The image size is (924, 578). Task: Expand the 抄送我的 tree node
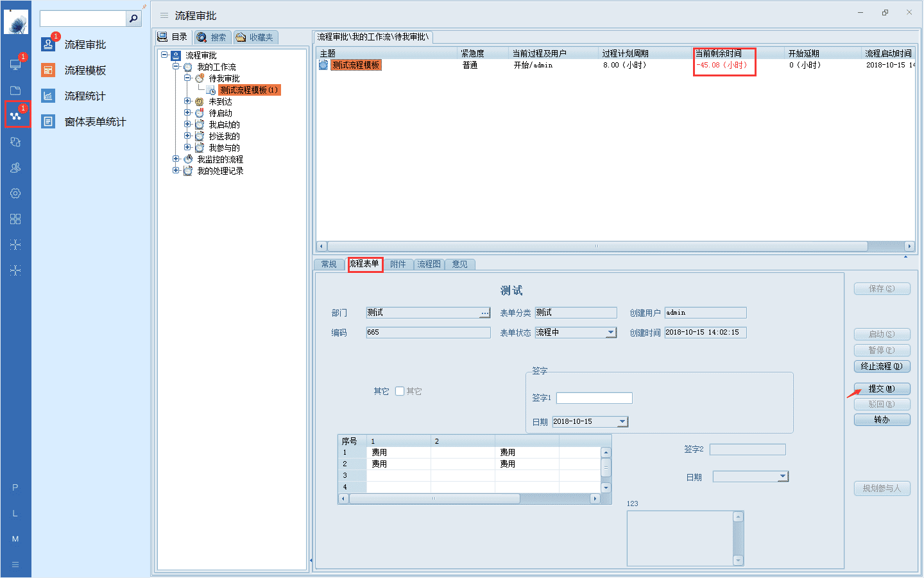click(x=187, y=136)
